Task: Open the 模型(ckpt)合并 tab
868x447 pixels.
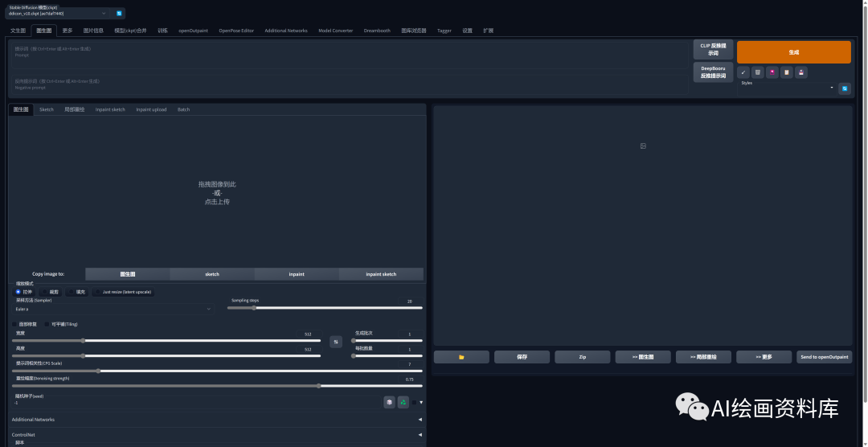Action: (131, 31)
